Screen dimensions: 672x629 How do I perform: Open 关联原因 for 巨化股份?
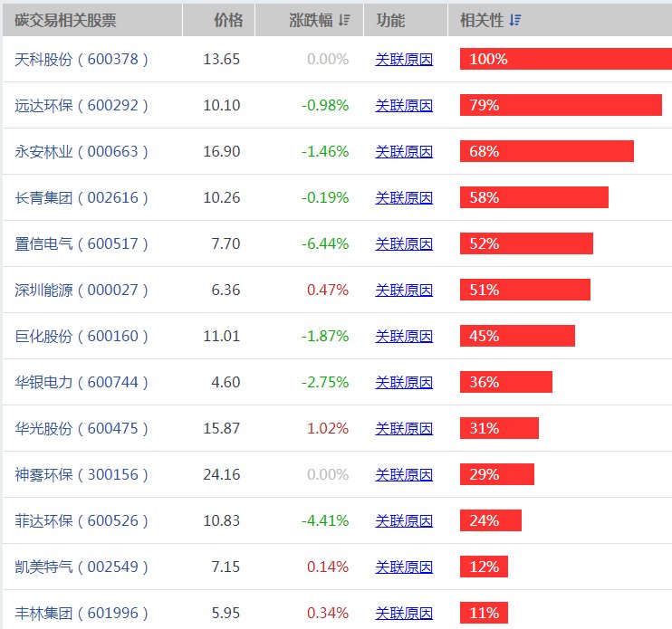point(404,337)
